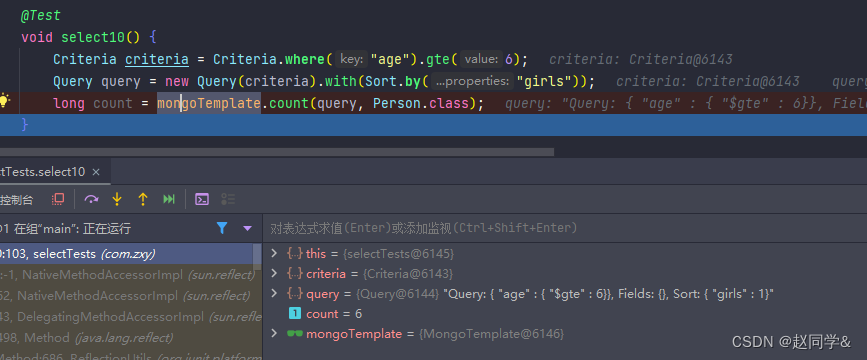Viewport: 867px width, 360px height.
Task: Click the evaluate expression input field
Action: [x=565, y=228]
